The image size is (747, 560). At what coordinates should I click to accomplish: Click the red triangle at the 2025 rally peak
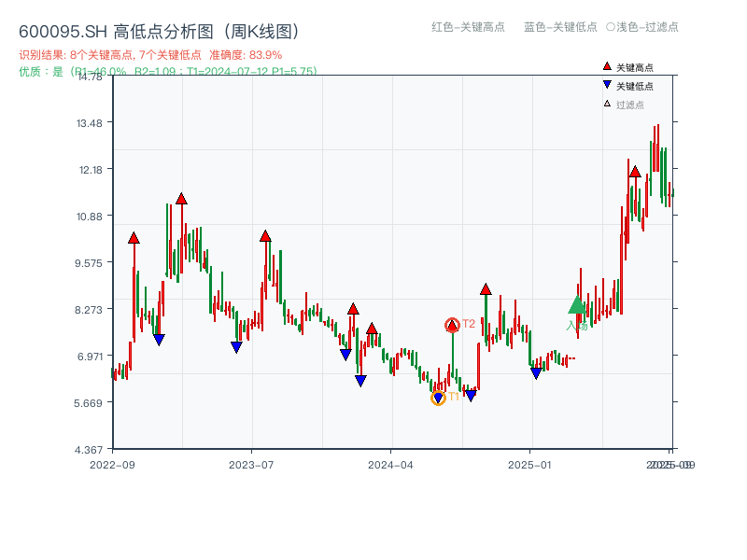635,171
